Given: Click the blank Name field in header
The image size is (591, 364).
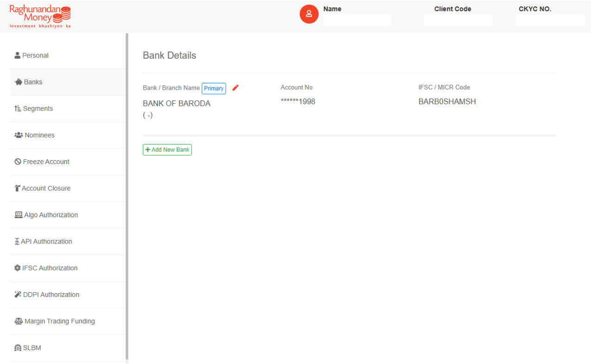Looking at the screenshot, I should pos(357,20).
